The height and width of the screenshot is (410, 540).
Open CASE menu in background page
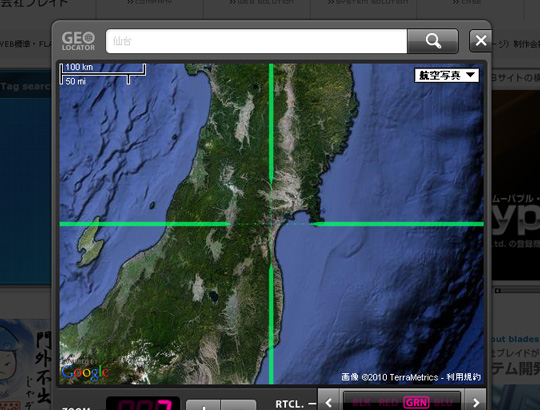(x=467, y=3)
